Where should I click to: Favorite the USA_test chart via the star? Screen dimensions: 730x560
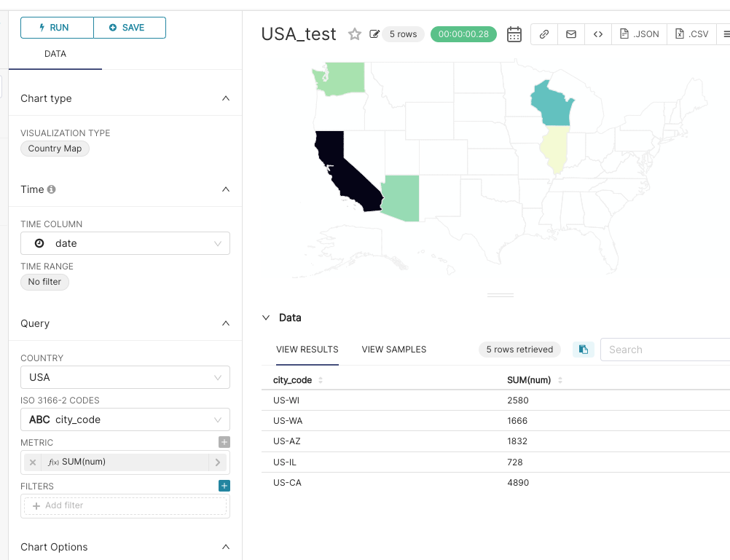click(355, 33)
